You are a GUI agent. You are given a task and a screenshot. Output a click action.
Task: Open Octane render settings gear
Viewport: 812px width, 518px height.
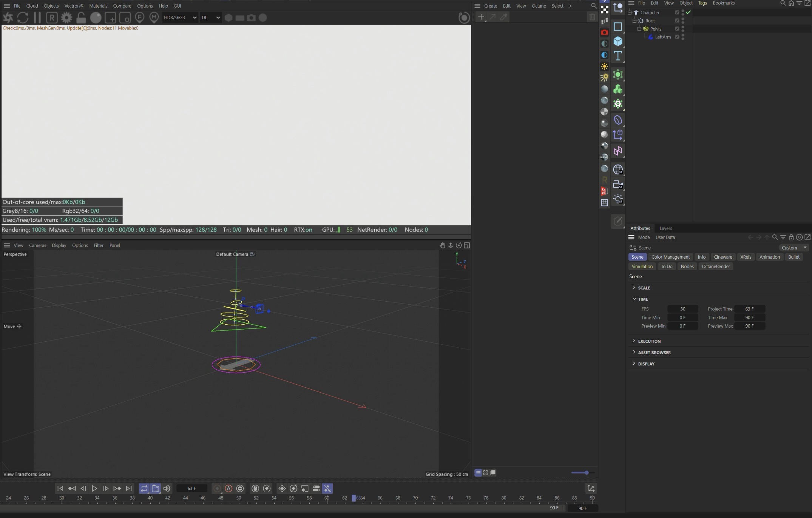(x=66, y=17)
